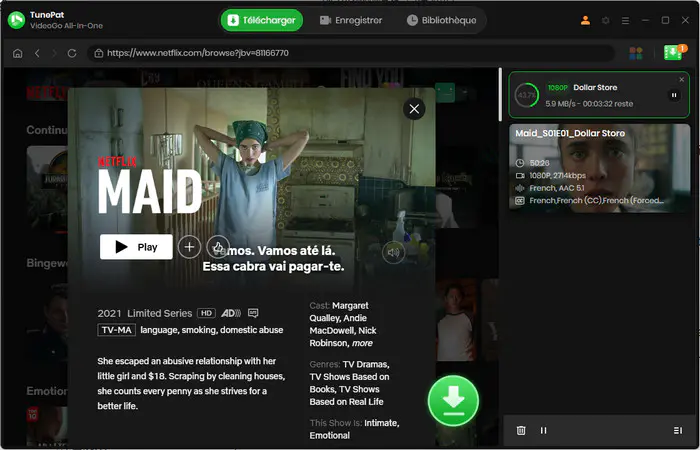
Task: Click the 'more' cast link
Action: pyautogui.click(x=362, y=343)
